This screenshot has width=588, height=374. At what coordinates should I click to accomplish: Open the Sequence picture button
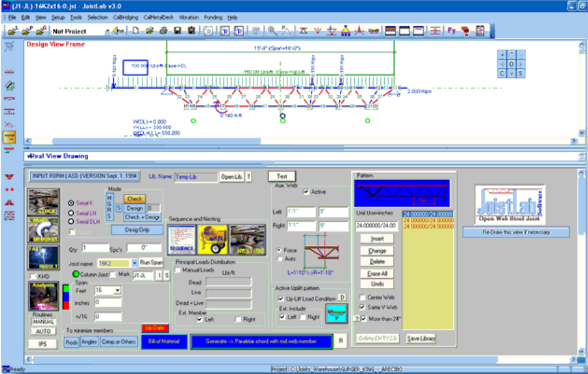coord(182,240)
